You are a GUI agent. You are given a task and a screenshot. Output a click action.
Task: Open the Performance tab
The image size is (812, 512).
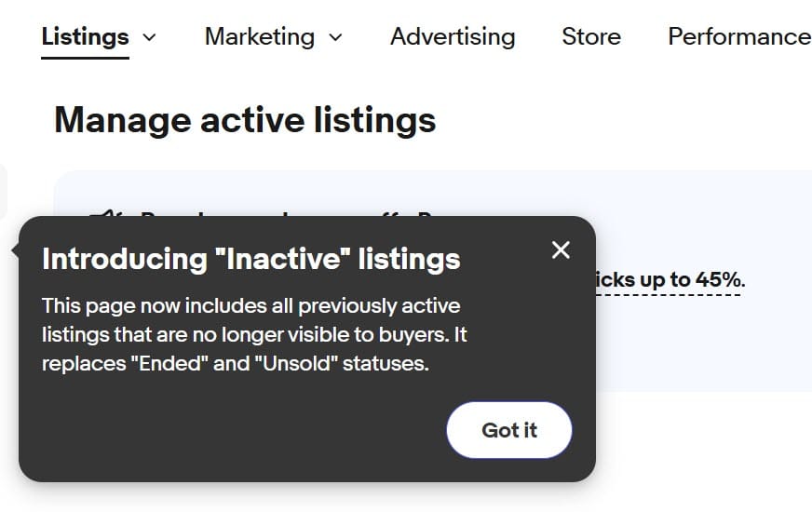point(738,37)
